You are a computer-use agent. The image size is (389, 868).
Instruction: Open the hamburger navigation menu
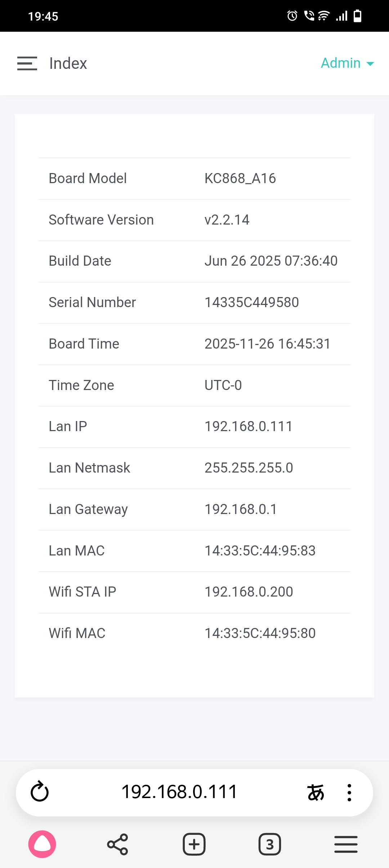[x=27, y=63]
